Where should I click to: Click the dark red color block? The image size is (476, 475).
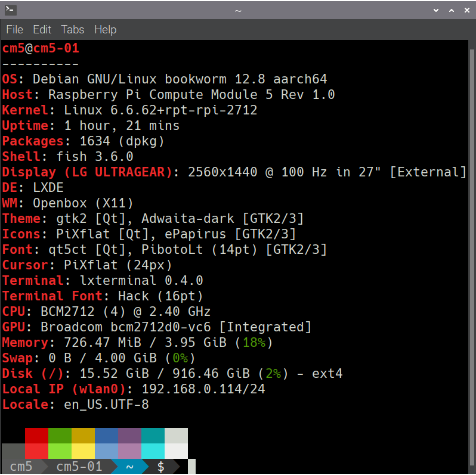pyautogui.click(x=37, y=436)
